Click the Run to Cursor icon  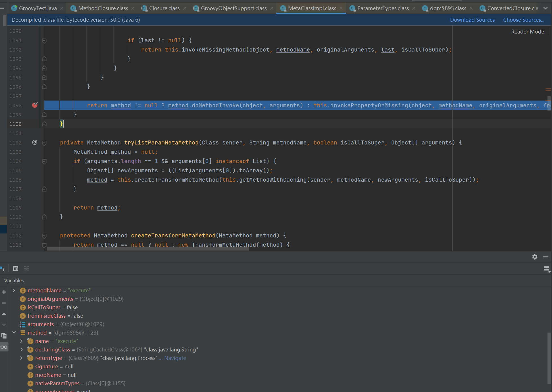point(3,268)
